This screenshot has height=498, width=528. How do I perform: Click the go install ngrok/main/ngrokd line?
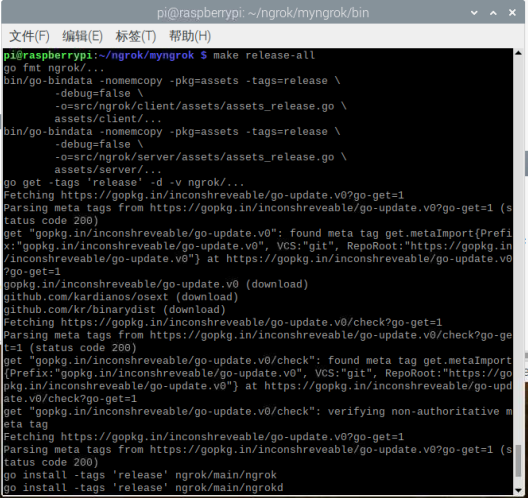click(x=143, y=488)
